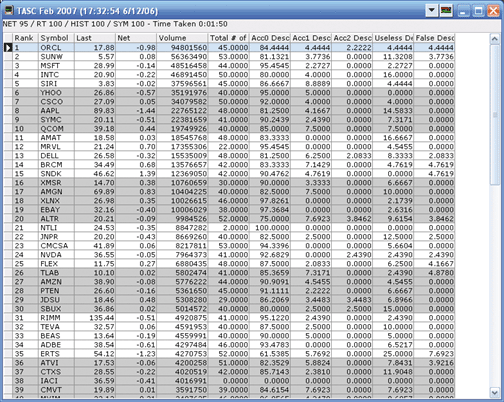Open the title bar dropdown arrow
The image size is (504, 402).
431,11
